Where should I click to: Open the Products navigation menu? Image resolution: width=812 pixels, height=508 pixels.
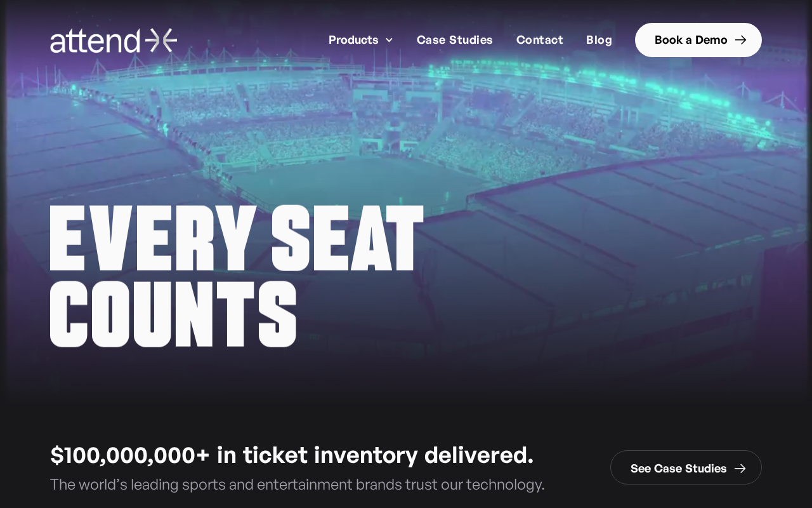(x=353, y=40)
